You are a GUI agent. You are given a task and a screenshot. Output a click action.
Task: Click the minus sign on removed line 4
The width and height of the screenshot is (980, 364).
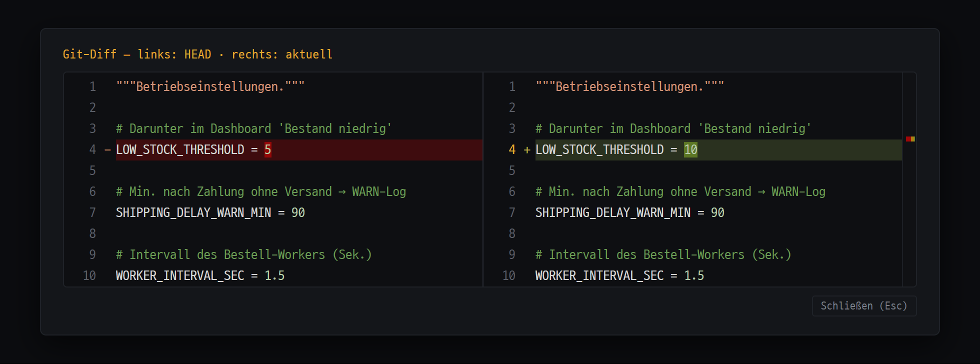click(107, 149)
